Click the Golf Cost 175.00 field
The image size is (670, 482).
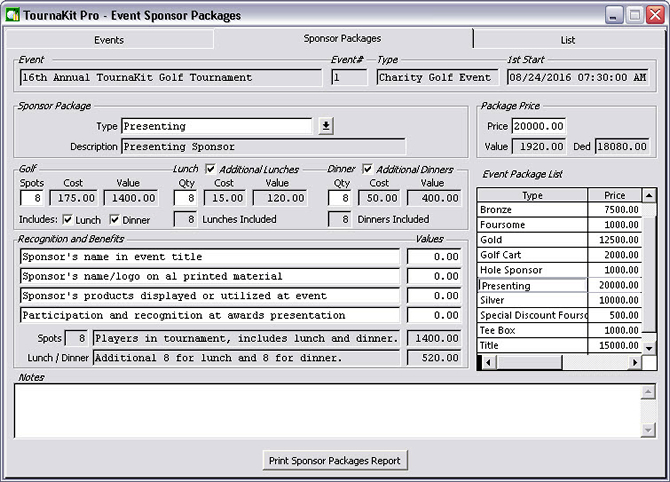[73, 198]
